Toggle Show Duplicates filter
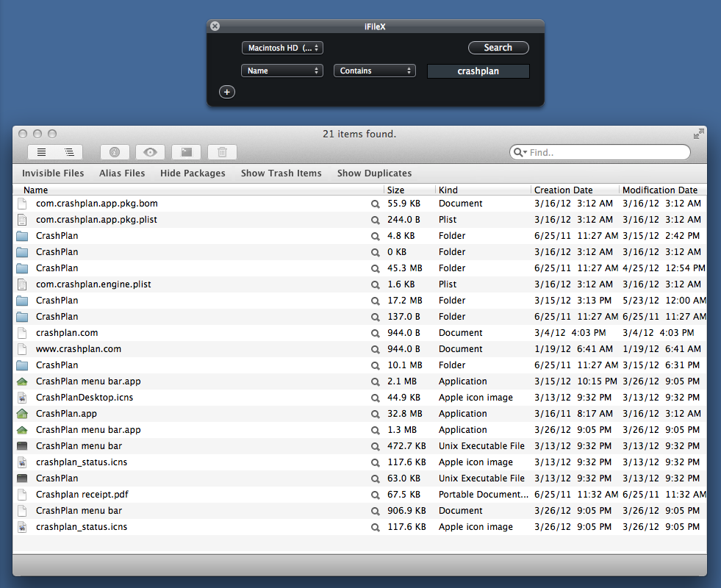 (374, 173)
